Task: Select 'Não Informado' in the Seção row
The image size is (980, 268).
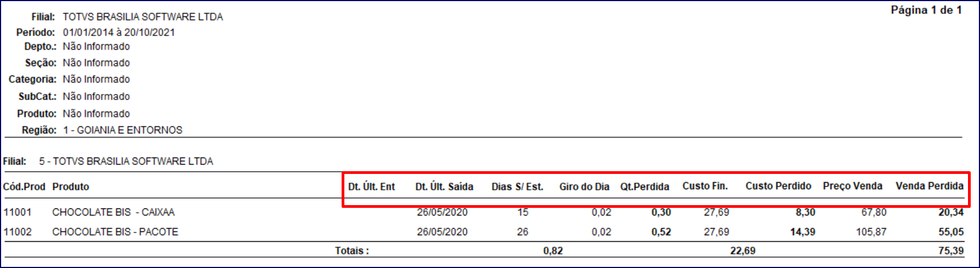Action: point(96,63)
